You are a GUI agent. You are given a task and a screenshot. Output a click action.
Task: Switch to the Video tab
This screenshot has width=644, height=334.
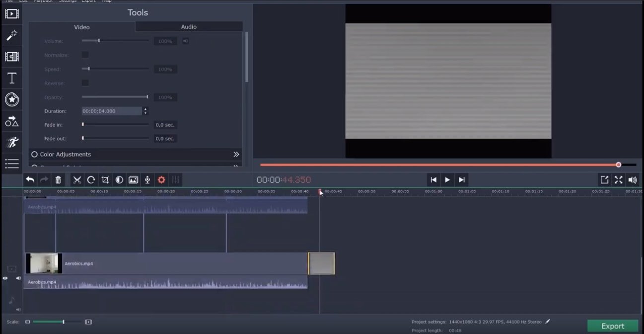click(x=82, y=27)
